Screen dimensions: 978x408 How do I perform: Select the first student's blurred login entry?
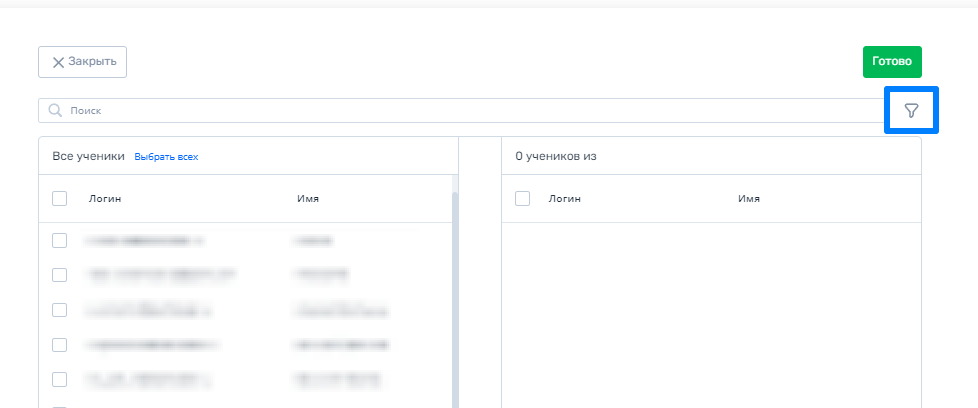click(x=144, y=240)
